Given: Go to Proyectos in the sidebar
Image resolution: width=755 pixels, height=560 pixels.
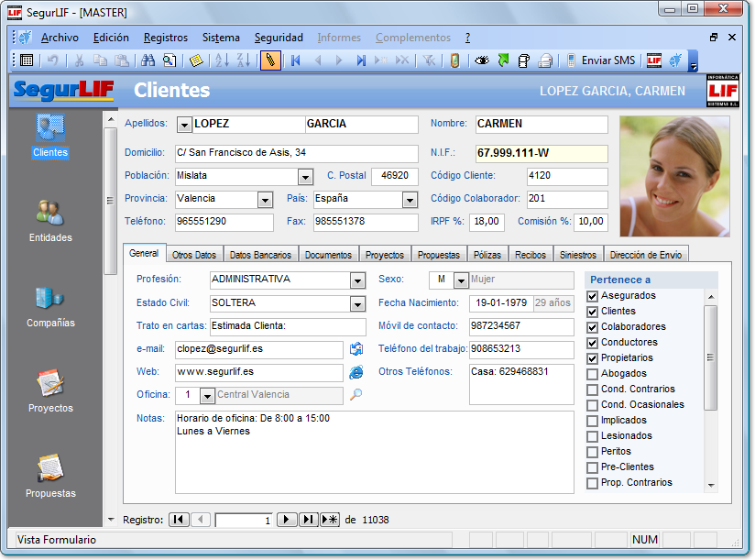Looking at the screenshot, I should point(49,391).
